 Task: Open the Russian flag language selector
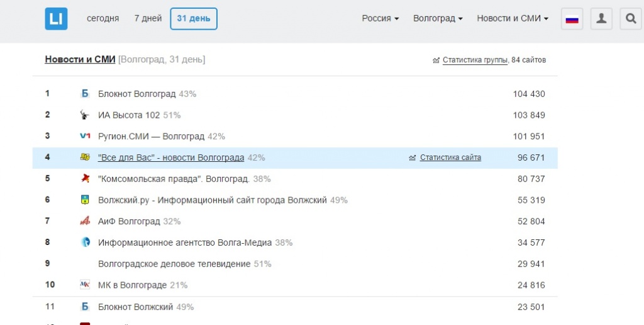click(x=572, y=19)
